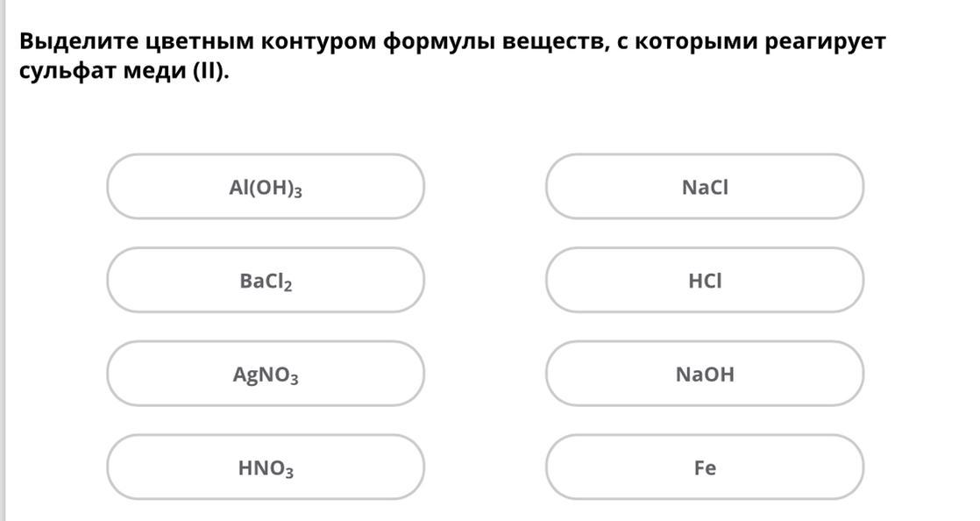Viewport: 980px width, 521px height.
Task: Click the word "реагирует" in the heading
Action: (x=825, y=42)
